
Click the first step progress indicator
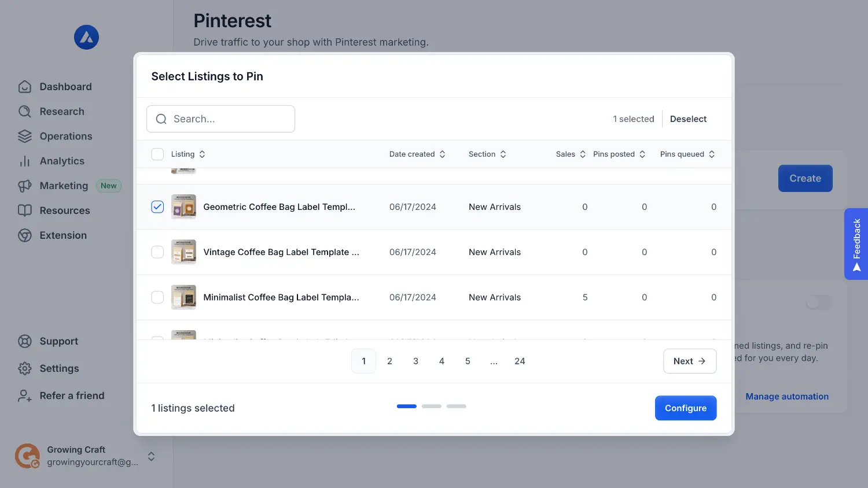[407, 406]
